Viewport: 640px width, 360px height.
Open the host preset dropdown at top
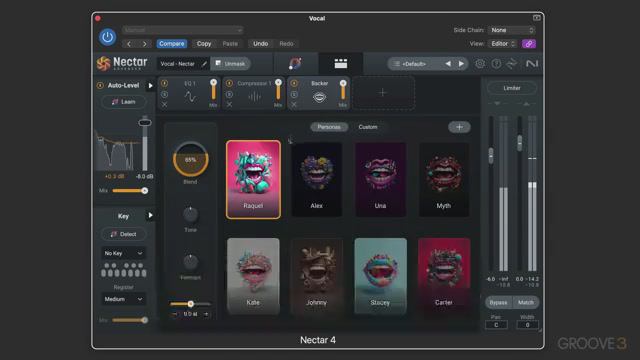coord(182,30)
